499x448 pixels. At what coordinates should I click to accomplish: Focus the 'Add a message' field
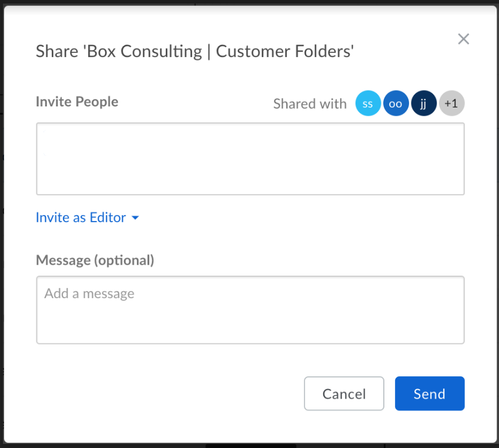(250, 309)
